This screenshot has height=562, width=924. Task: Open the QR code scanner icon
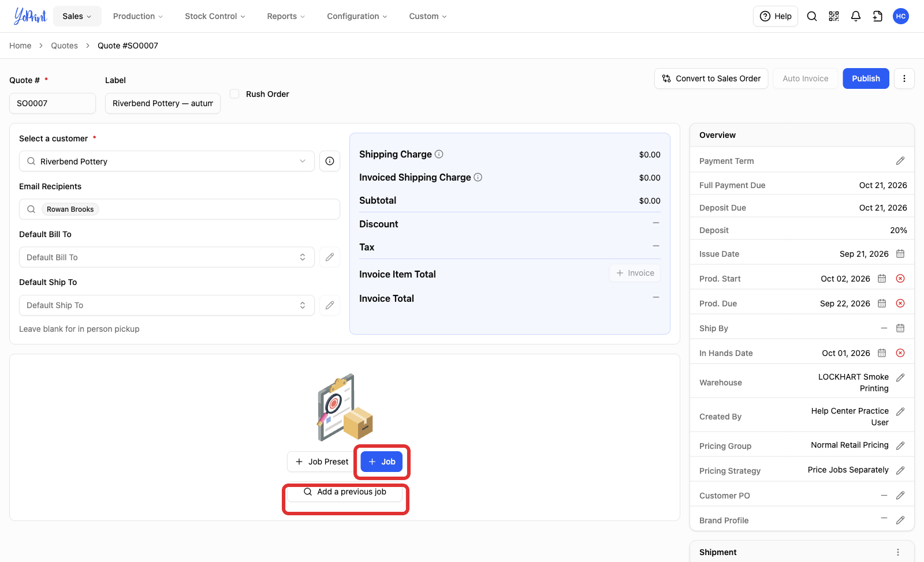[x=834, y=16]
